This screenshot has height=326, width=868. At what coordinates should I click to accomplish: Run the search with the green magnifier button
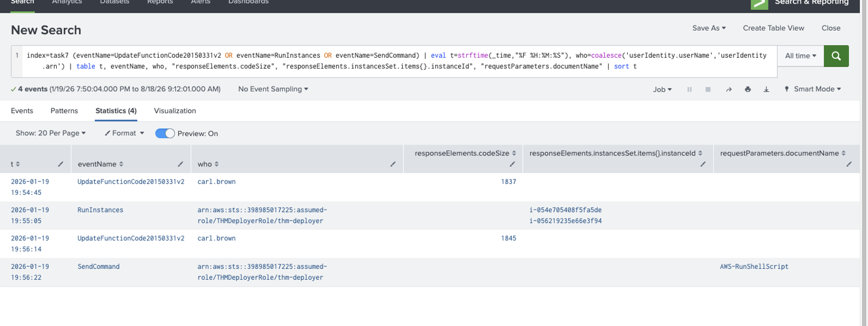(x=836, y=56)
